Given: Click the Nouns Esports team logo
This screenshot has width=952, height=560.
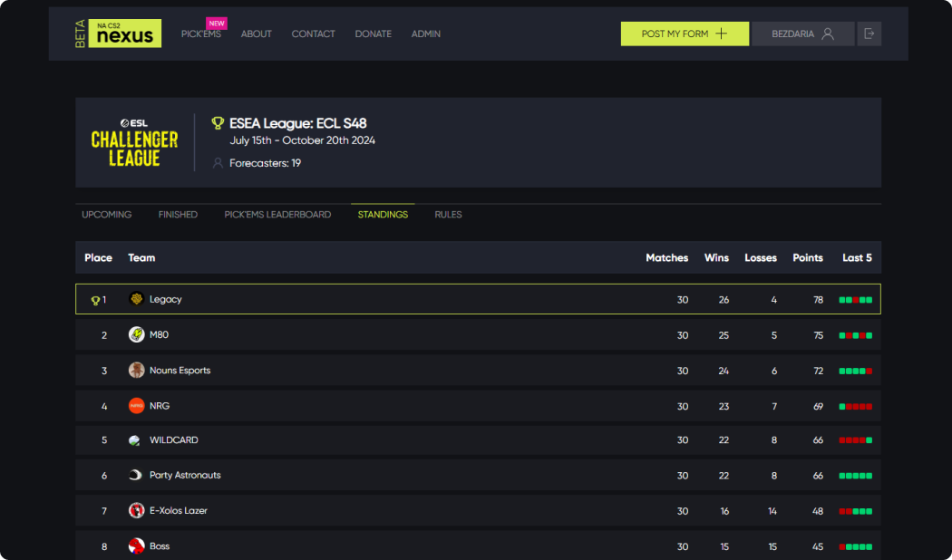Looking at the screenshot, I should 137,370.
